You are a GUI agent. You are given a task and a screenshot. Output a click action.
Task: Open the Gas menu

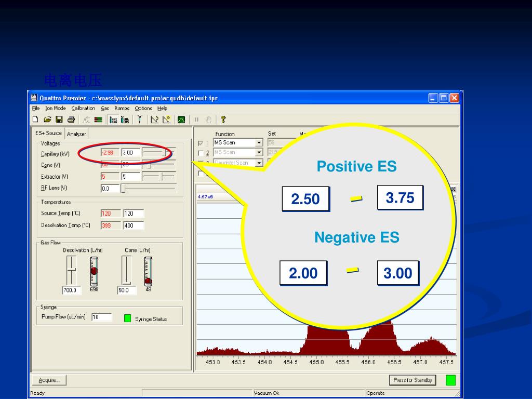(x=105, y=108)
